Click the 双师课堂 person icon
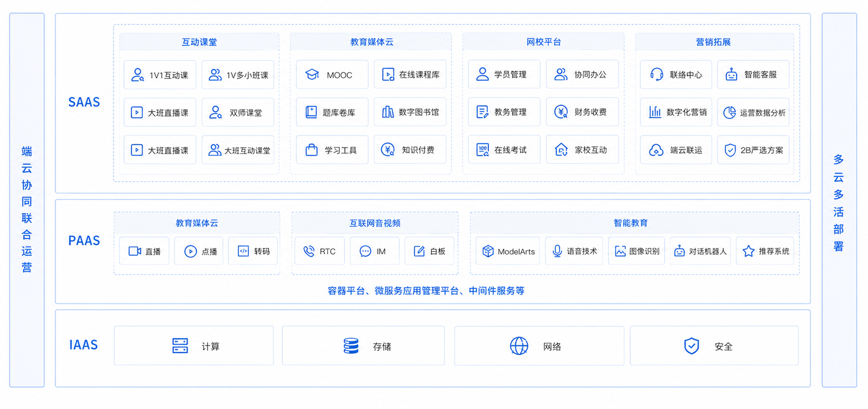The image size is (868, 409). [215, 112]
